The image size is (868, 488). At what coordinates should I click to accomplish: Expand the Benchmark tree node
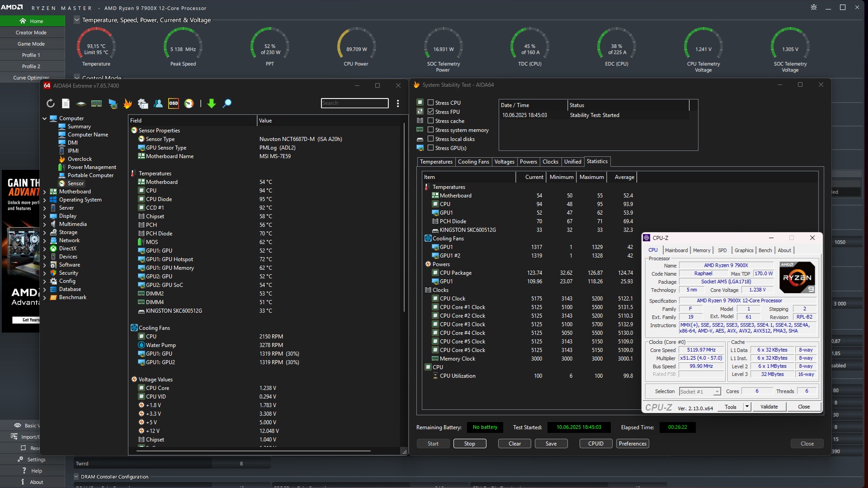pos(45,297)
